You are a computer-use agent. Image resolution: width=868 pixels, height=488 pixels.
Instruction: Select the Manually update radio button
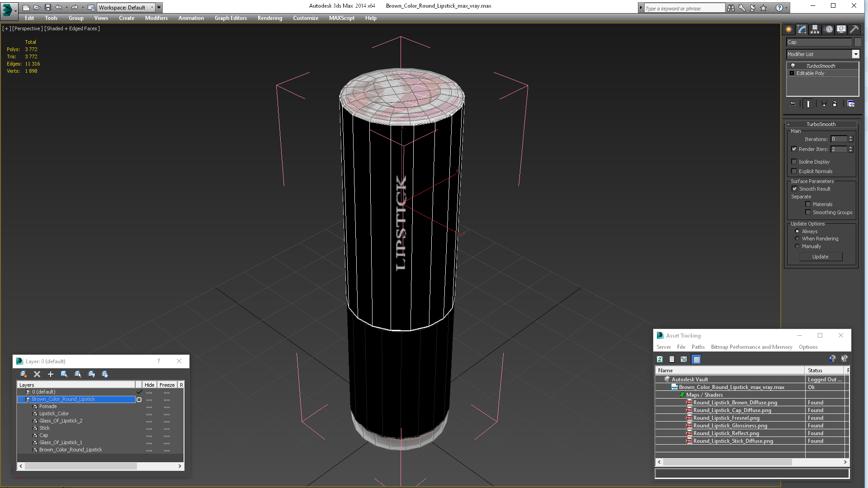797,246
